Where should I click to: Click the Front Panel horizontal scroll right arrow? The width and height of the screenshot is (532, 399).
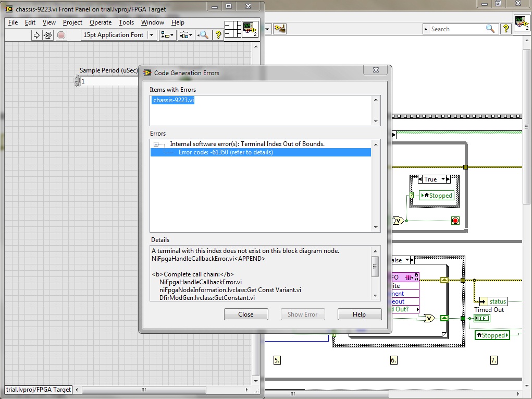[x=246, y=390]
